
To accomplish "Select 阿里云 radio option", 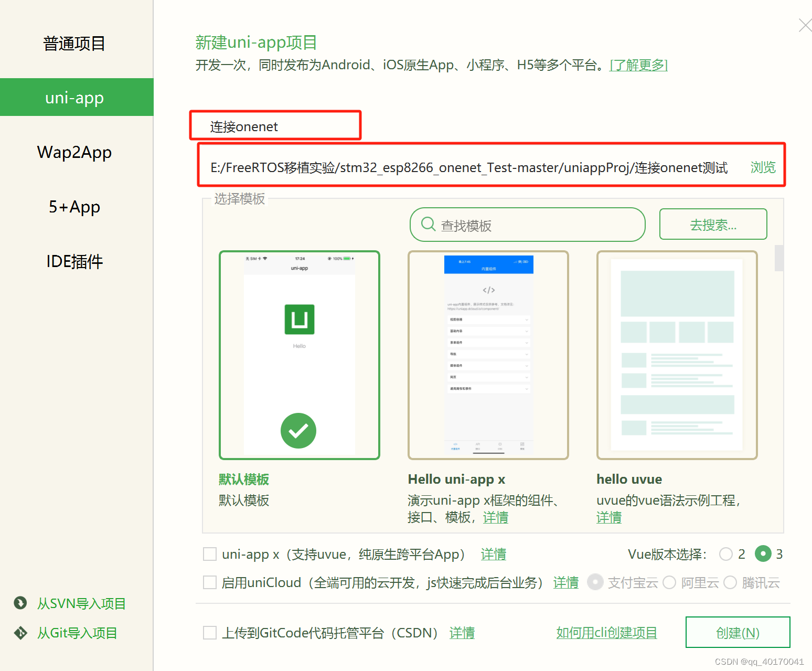I will (x=669, y=582).
